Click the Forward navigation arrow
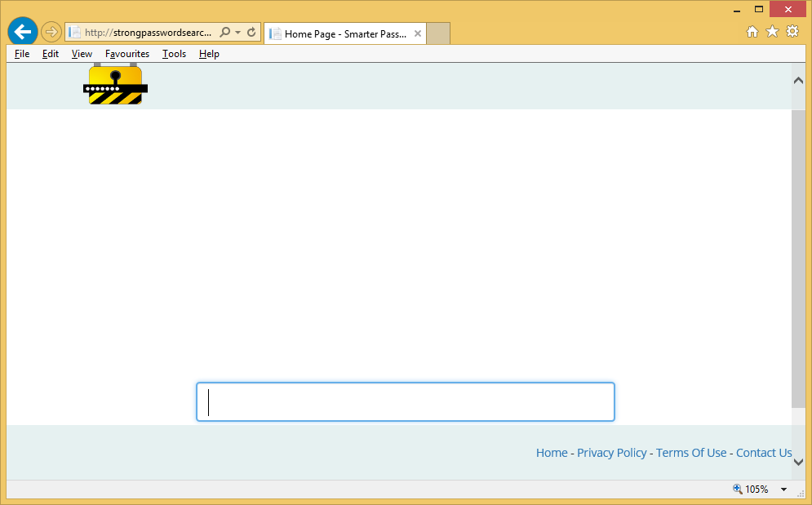This screenshot has width=812, height=505. click(51, 33)
